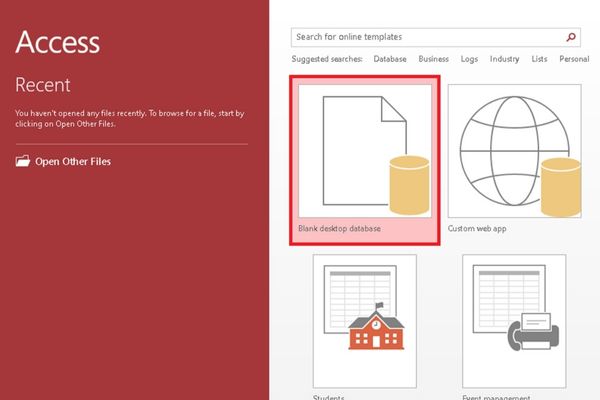
Task: Click the Logs suggested search link
Action: (x=469, y=59)
